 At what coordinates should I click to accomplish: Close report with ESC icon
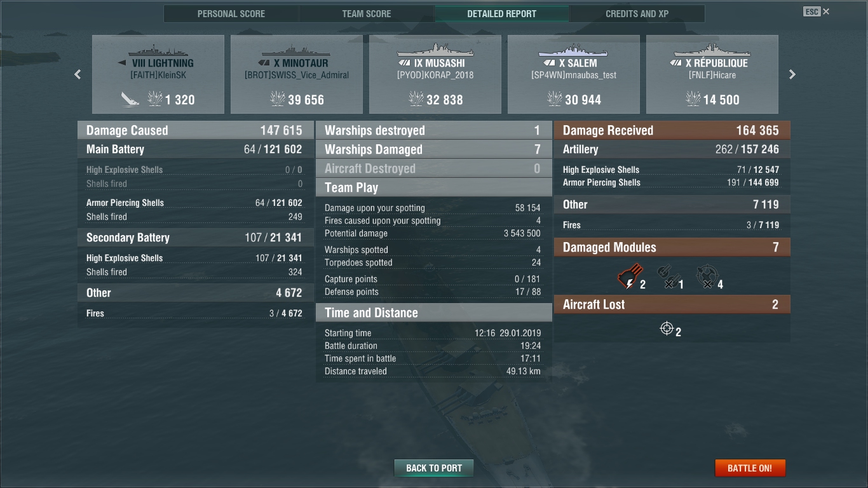[816, 11]
